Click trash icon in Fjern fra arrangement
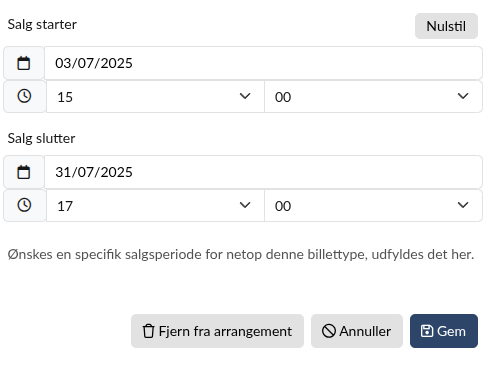This screenshot has width=490, height=368. (x=148, y=331)
